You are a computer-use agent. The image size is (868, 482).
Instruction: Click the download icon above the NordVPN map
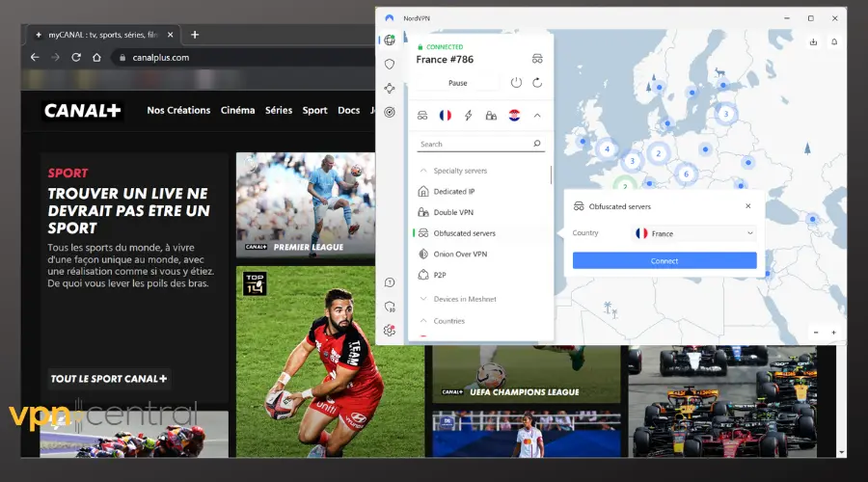click(x=813, y=42)
